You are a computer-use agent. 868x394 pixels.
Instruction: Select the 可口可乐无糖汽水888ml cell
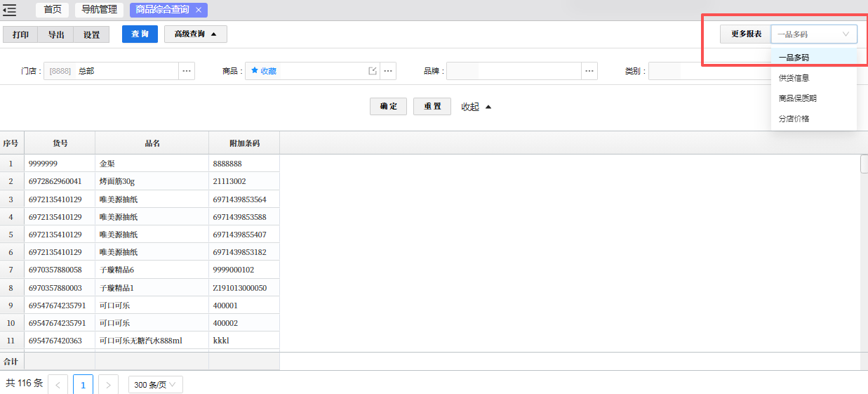152,341
